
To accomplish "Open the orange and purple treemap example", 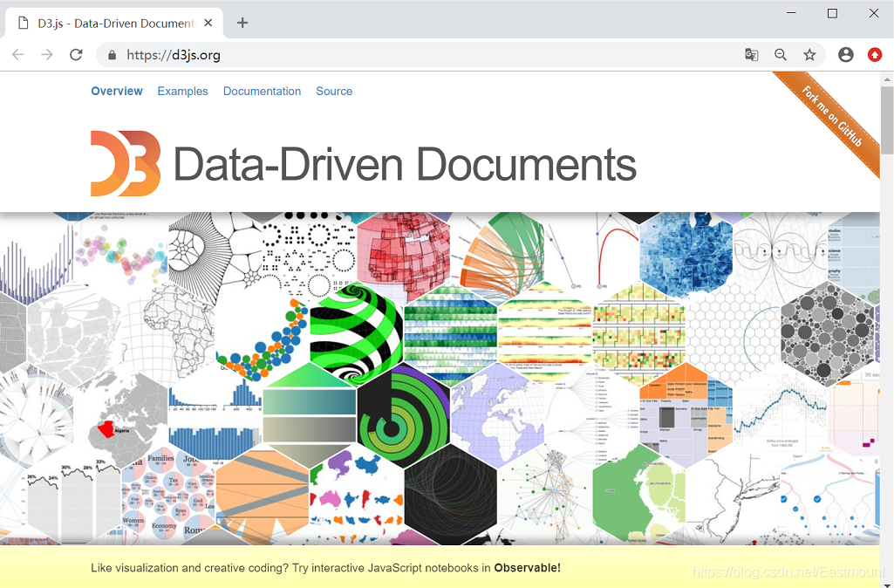I will tap(686, 416).
